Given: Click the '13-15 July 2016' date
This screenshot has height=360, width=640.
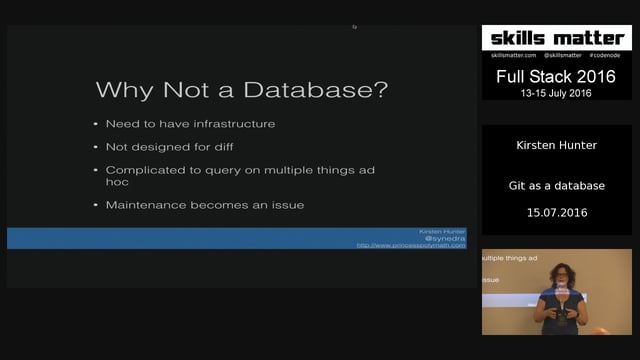Looking at the screenshot, I should 556,93.
